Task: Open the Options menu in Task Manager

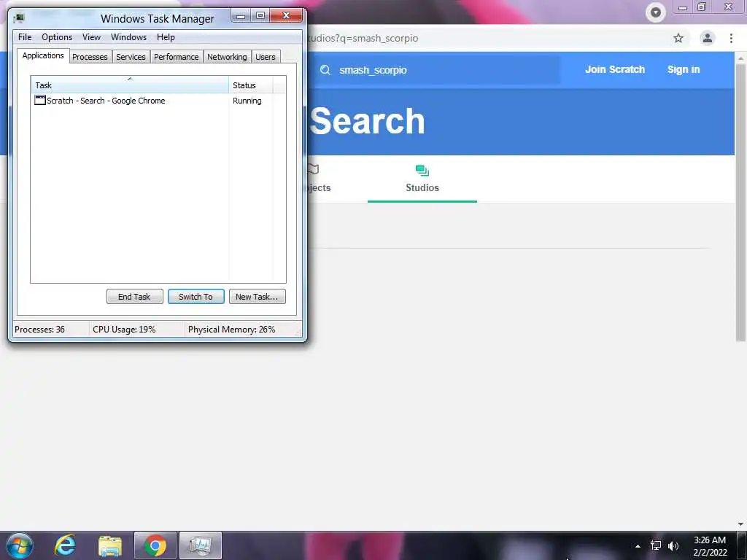Action: point(57,37)
